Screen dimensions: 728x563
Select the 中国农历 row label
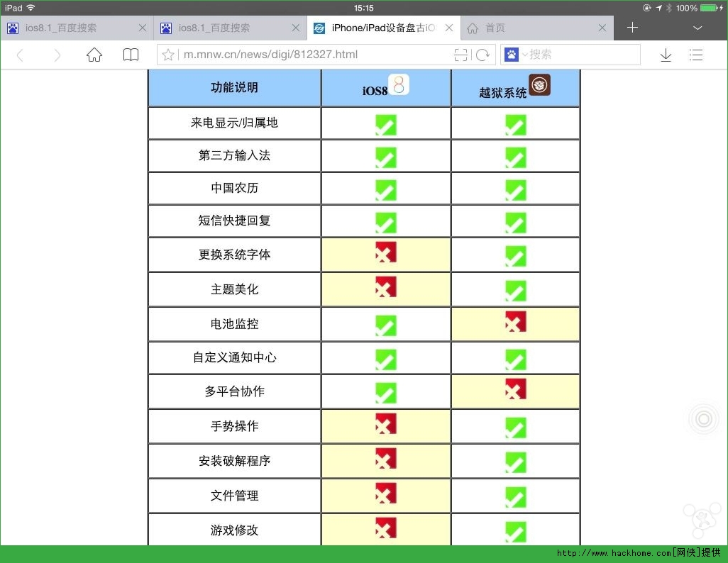[x=234, y=188]
